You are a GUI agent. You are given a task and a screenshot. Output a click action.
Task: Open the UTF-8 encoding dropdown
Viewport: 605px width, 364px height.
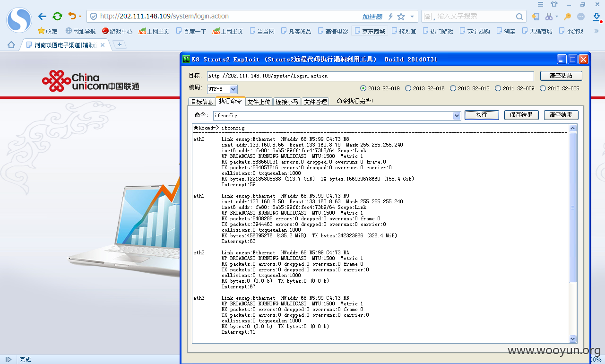[233, 89]
